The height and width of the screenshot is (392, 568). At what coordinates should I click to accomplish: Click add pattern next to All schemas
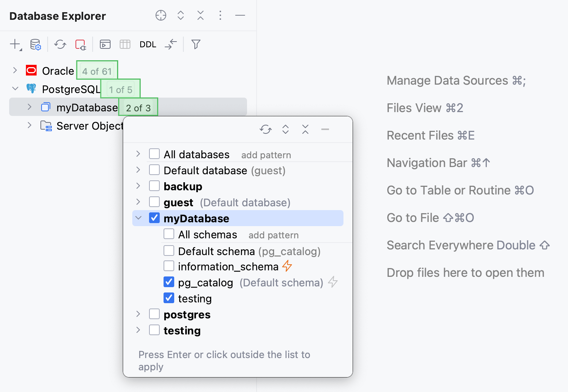coord(273,235)
